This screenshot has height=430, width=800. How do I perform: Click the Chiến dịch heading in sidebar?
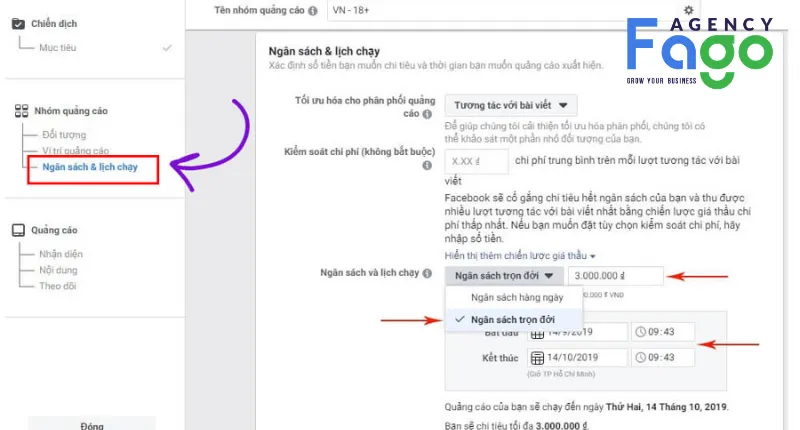(54, 23)
